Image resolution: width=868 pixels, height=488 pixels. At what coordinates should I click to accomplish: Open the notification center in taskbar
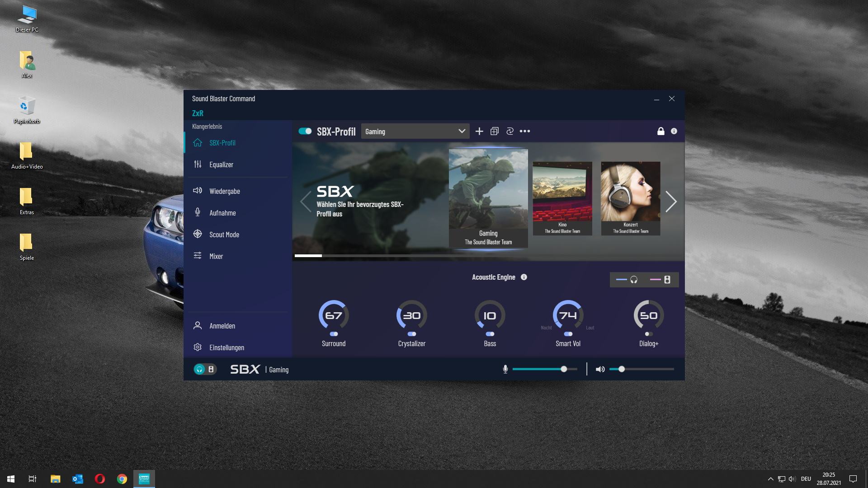click(x=853, y=479)
